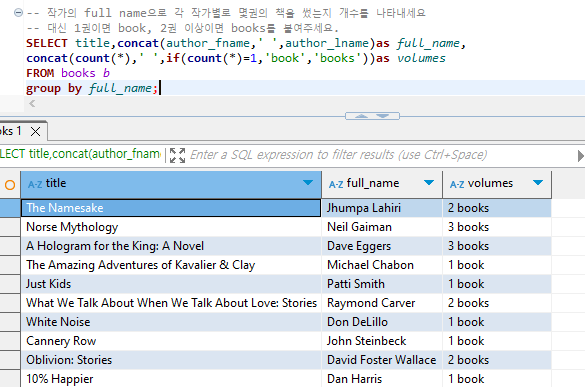Select the 'David Foster Wallace' cell
This screenshot has width=585, height=387.
[x=382, y=360]
